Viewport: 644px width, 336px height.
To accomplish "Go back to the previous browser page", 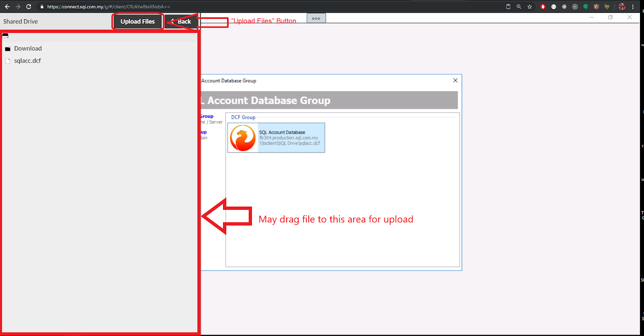I will [x=7, y=7].
